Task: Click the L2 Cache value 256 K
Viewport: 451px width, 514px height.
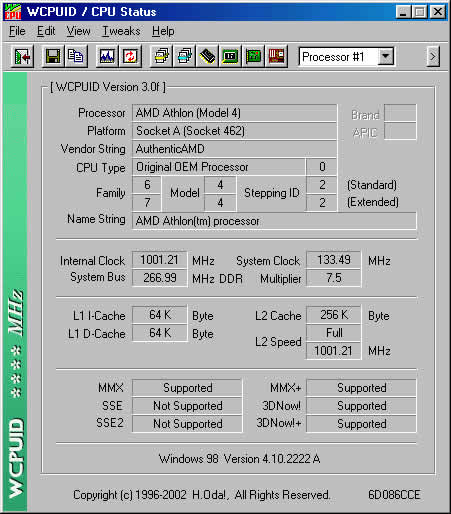Action: coord(334,315)
